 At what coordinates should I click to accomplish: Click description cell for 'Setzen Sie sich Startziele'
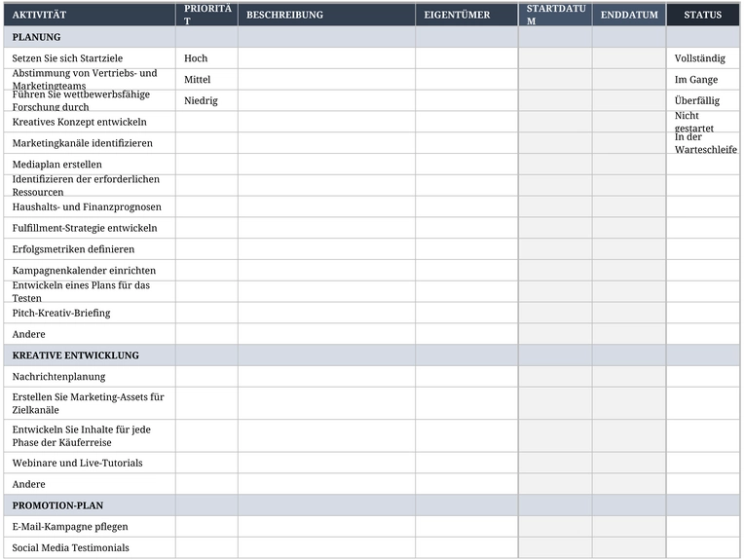click(326, 58)
